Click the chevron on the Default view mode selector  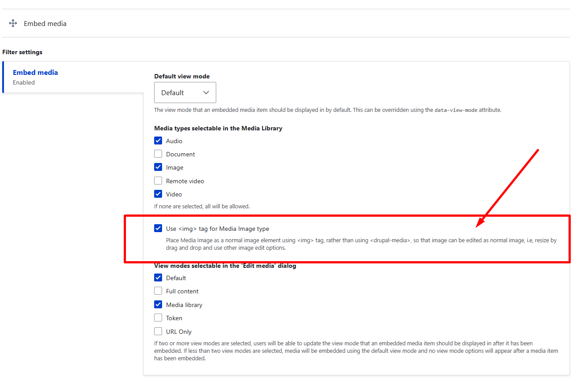point(206,92)
